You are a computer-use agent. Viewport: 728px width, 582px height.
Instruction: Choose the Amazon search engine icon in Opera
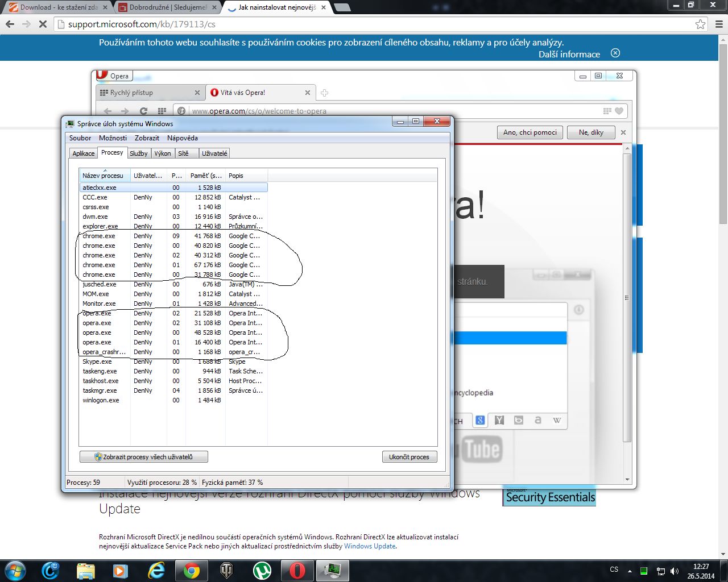click(538, 420)
